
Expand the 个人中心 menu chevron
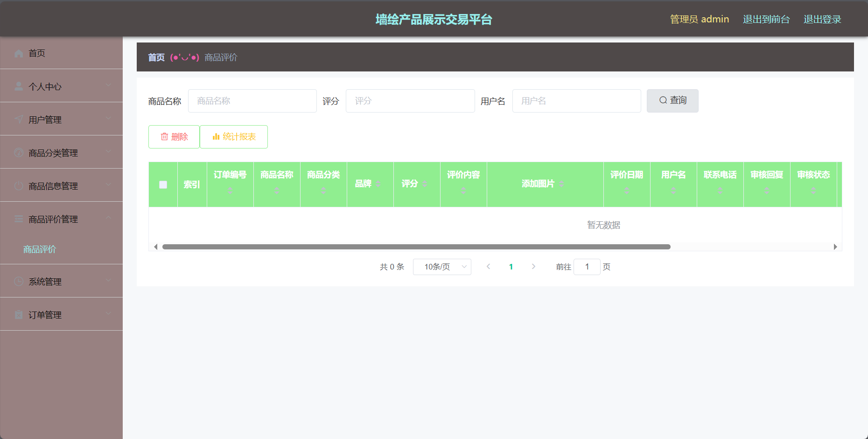[108, 85]
